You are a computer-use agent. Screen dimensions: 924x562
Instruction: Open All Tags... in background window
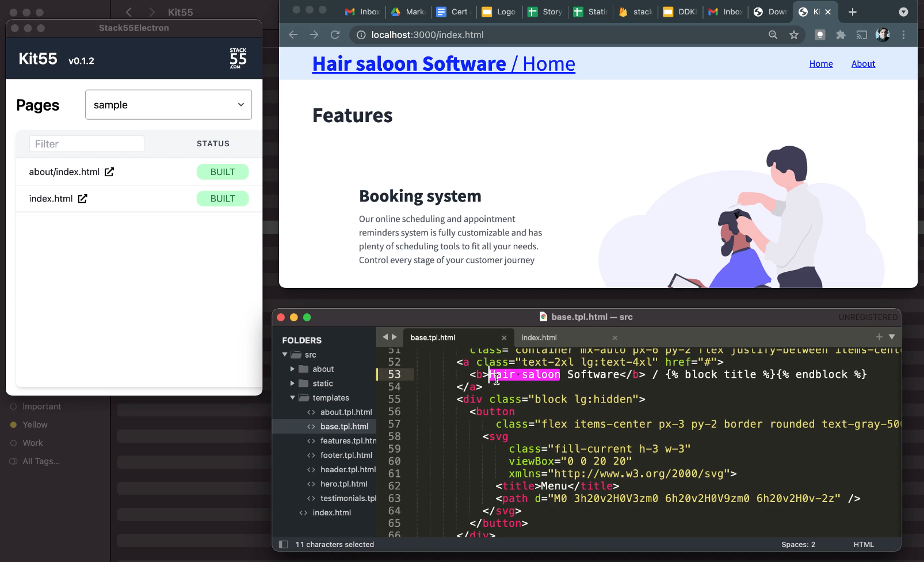point(41,461)
